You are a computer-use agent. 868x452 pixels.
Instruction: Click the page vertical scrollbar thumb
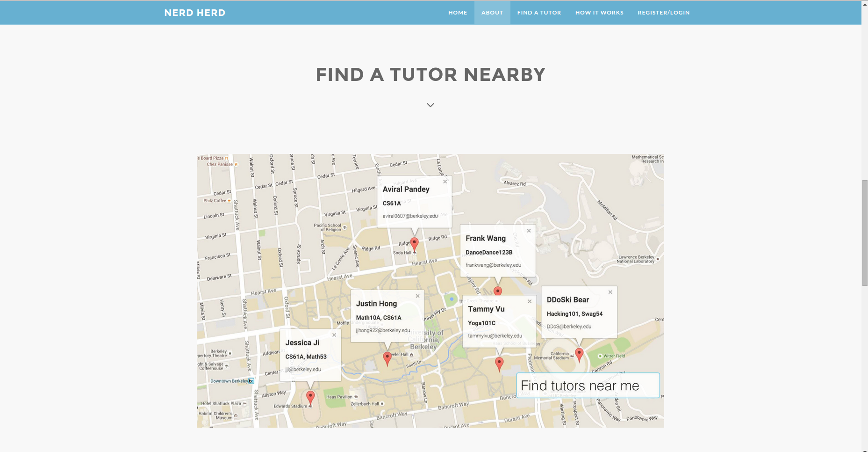click(865, 233)
